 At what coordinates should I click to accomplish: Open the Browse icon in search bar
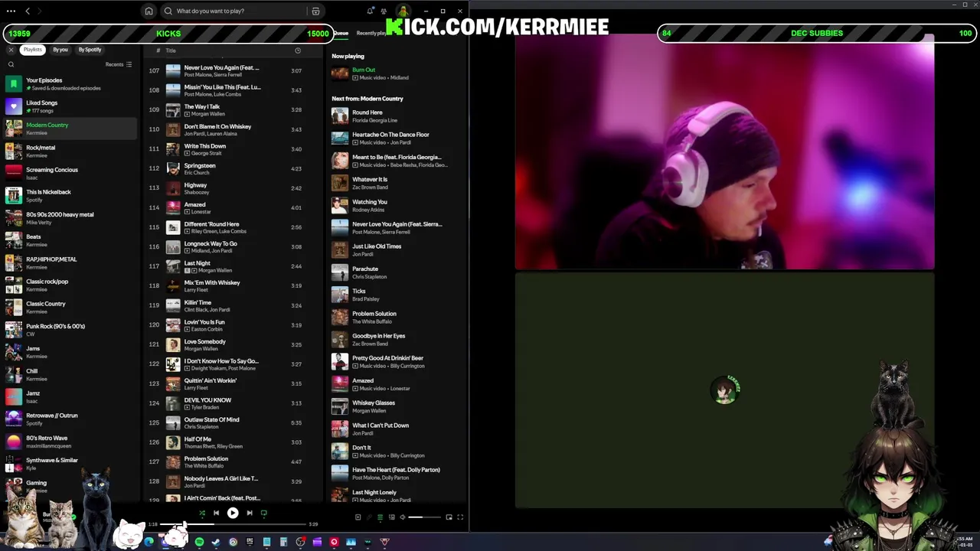click(x=315, y=11)
